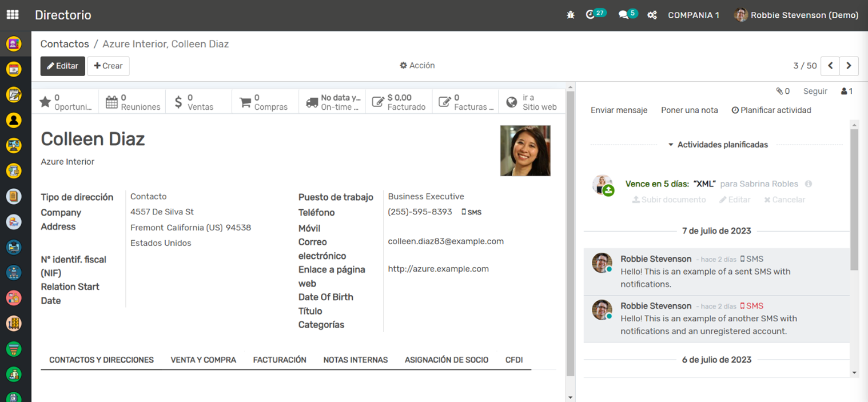Click the SMS icon next to phone number
Viewport: 868px width, 402px height.
click(x=471, y=212)
